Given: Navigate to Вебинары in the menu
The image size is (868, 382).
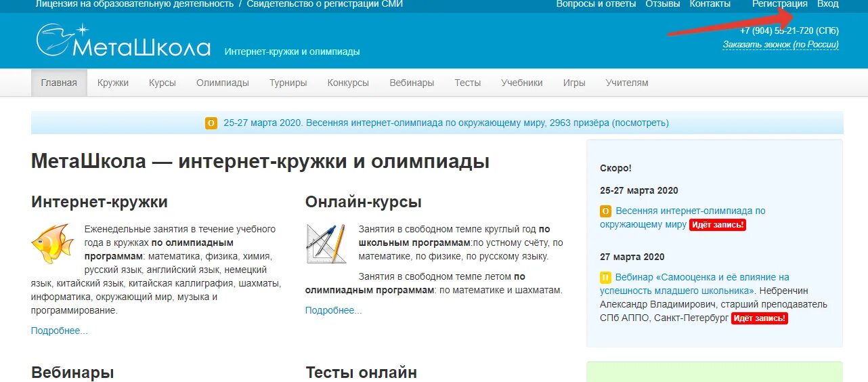Looking at the screenshot, I should (x=412, y=83).
